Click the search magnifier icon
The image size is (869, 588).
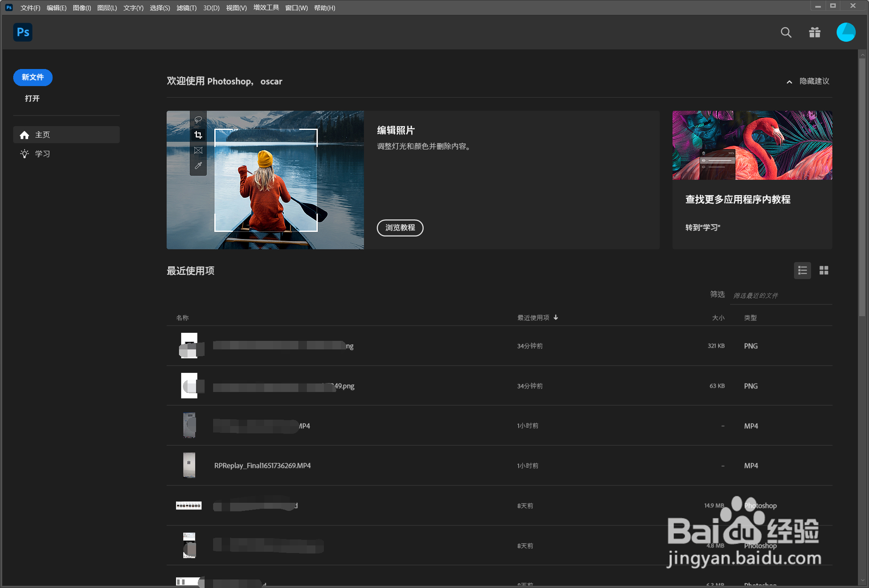(x=786, y=32)
